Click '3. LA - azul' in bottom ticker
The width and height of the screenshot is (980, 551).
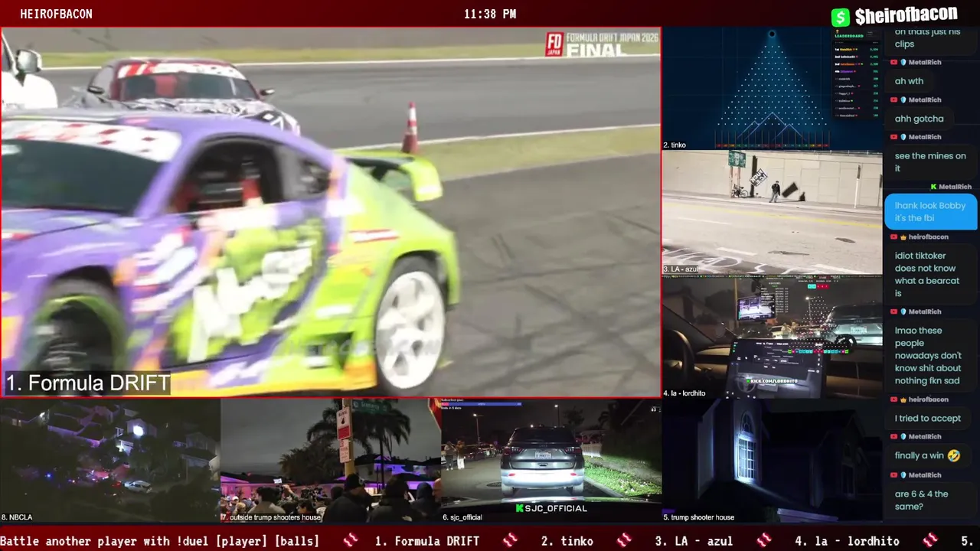[x=694, y=541]
